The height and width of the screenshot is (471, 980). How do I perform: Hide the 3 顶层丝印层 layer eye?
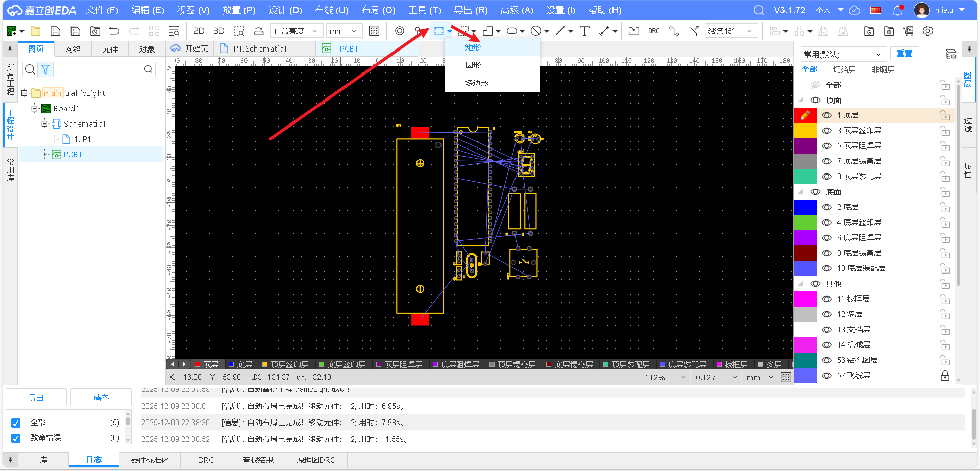coord(827,131)
